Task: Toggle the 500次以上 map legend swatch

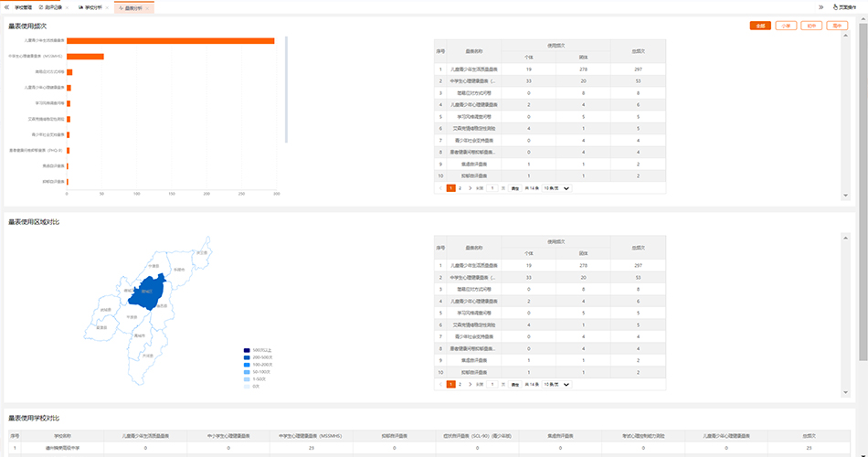Action: tap(247, 350)
